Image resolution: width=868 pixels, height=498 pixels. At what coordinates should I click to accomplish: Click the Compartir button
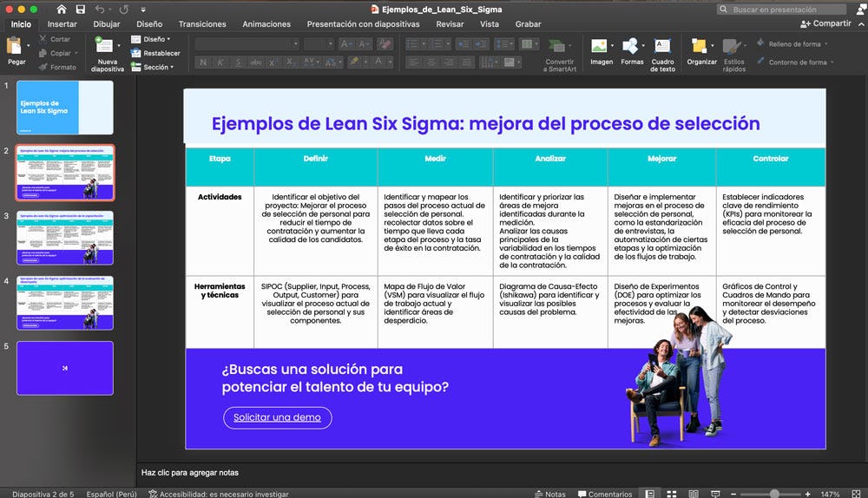click(825, 23)
